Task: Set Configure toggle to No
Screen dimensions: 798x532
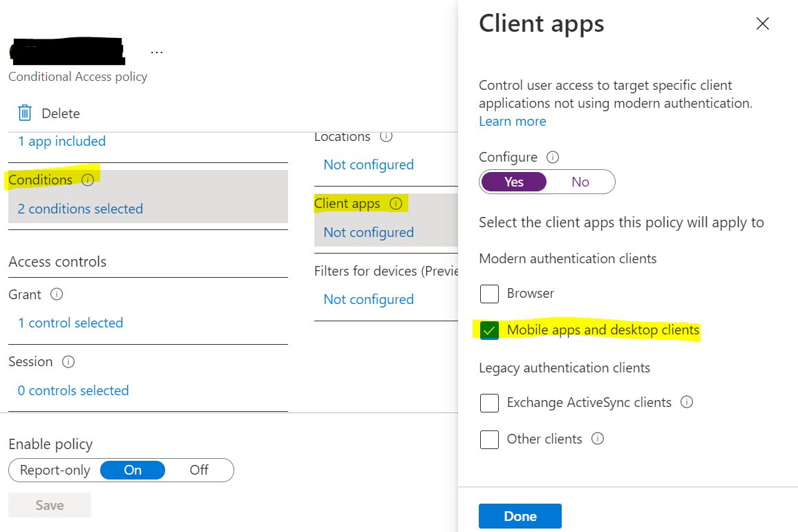Action: (580, 182)
